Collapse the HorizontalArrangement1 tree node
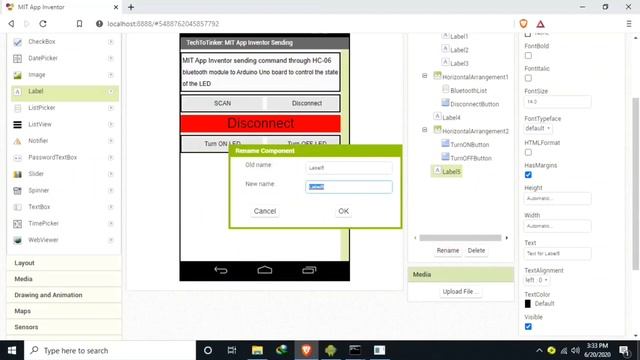This screenshot has width=640, height=360. [424, 76]
